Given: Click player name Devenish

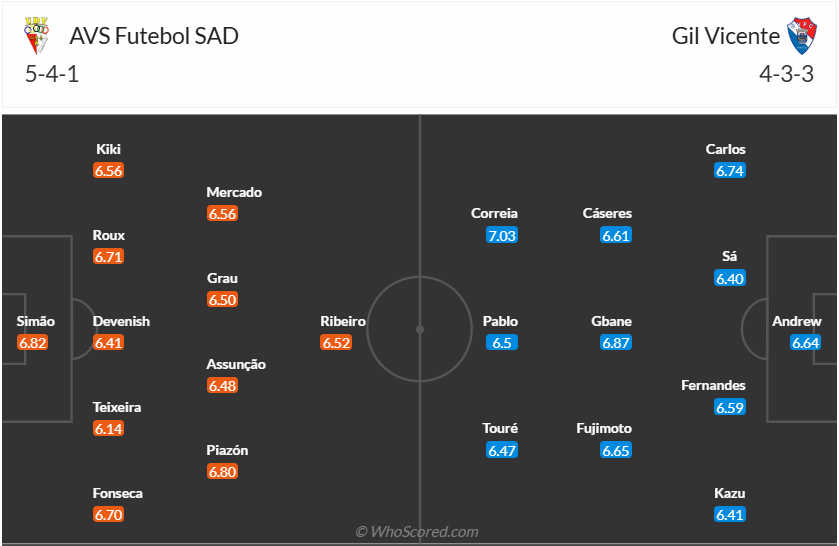Looking at the screenshot, I should coord(121,321).
